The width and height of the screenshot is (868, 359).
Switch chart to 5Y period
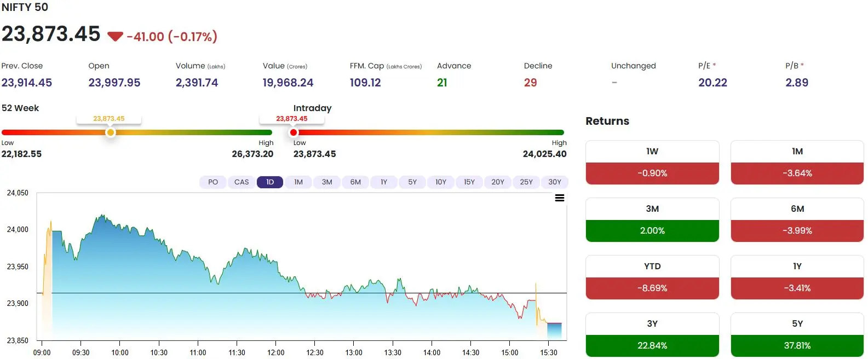412,182
